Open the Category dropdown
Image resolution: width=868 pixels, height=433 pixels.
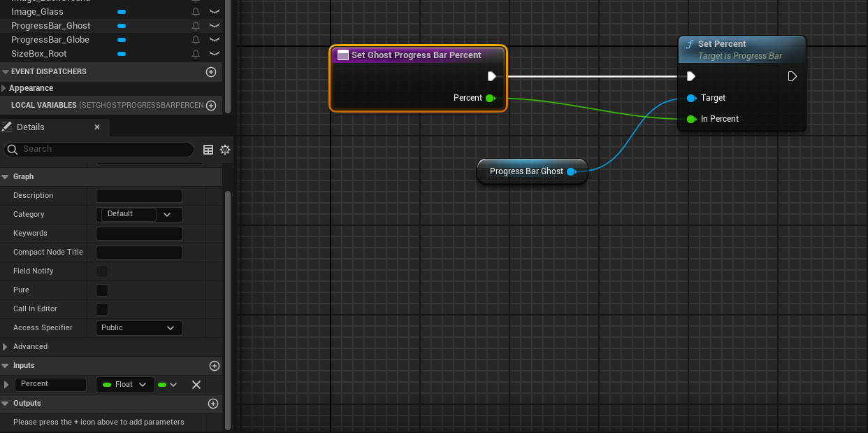pos(139,214)
